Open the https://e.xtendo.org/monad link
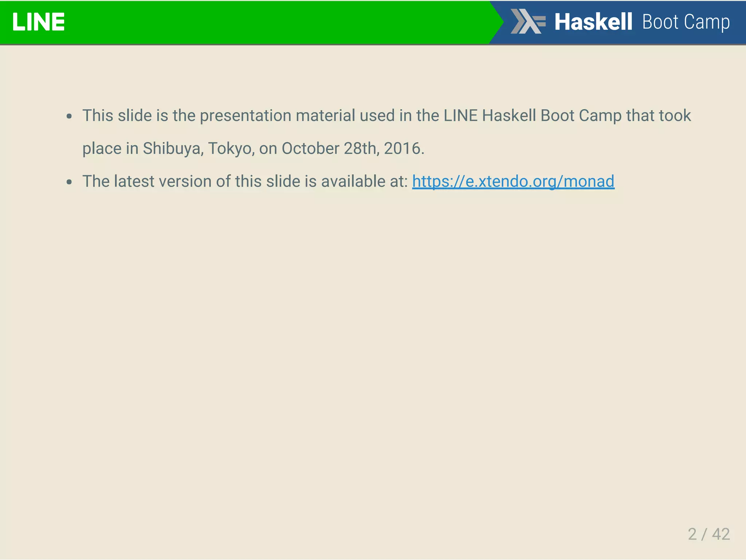 coord(513,181)
